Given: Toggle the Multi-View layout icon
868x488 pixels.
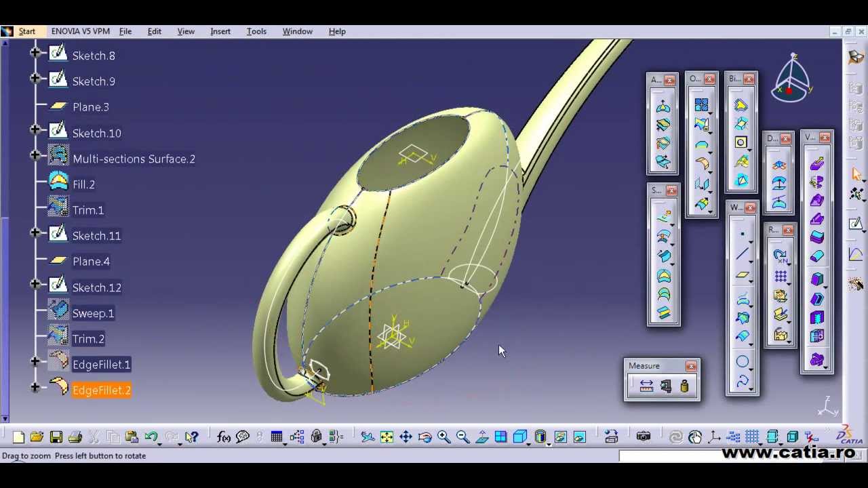Looking at the screenshot, I should click(500, 437).
